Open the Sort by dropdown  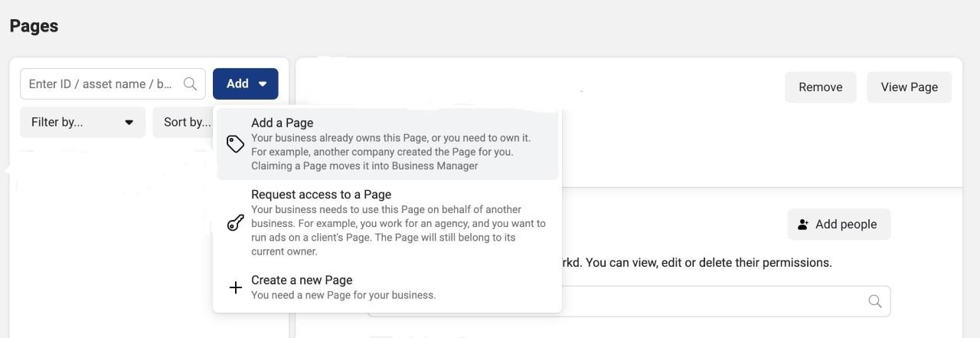coord(184,123)
